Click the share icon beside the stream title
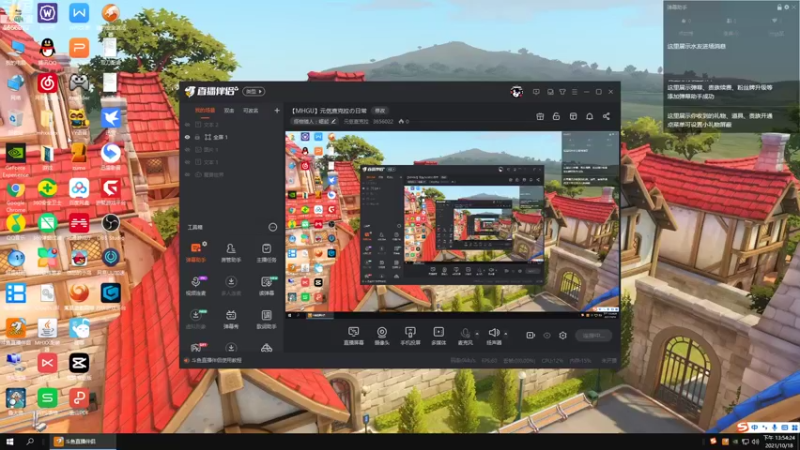This screenshot has height=450, width=800. (x=606, y=116)
